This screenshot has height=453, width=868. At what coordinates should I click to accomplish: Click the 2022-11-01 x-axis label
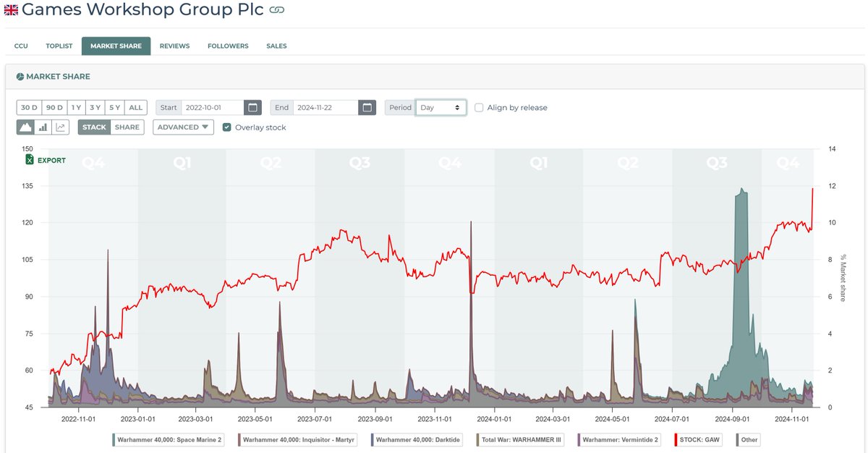click(x=80, y=418)
